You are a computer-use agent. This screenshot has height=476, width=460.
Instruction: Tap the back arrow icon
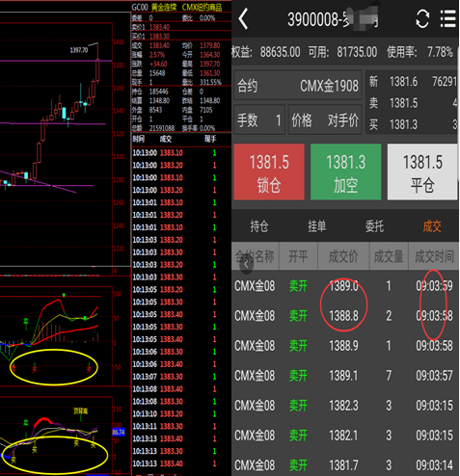pyautogui.click(x=243, y=18)
